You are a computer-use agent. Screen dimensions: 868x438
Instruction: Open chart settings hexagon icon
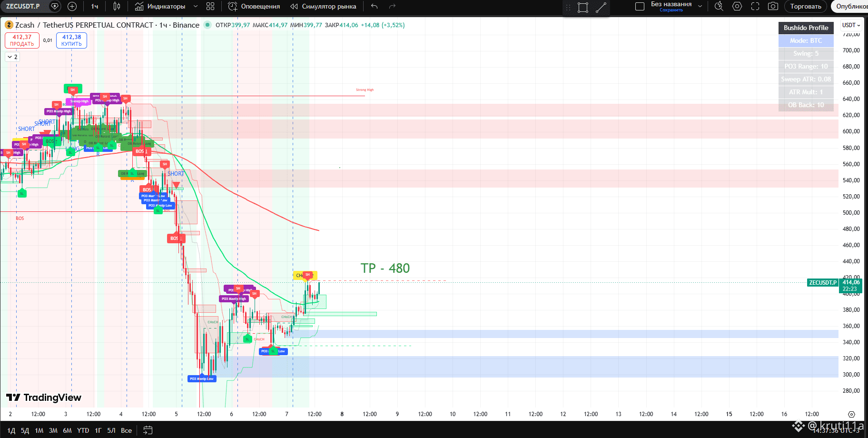point(737,6)
